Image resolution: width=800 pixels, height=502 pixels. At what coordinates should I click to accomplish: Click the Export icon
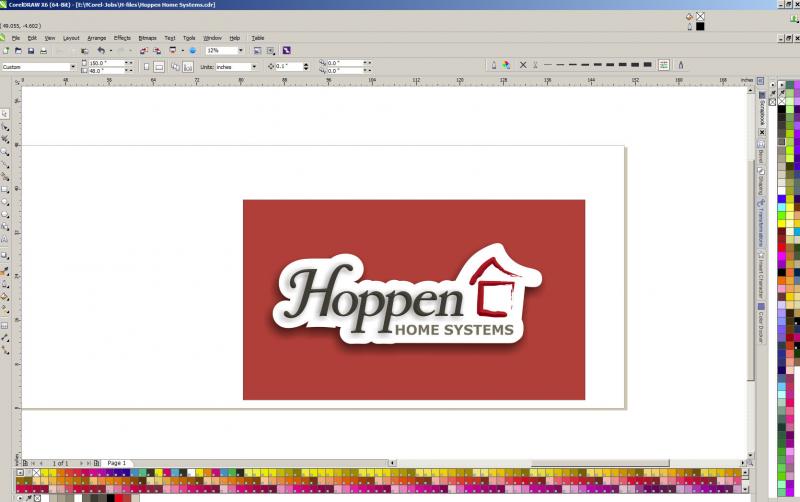pyautogui.click(x=157, y=51)
